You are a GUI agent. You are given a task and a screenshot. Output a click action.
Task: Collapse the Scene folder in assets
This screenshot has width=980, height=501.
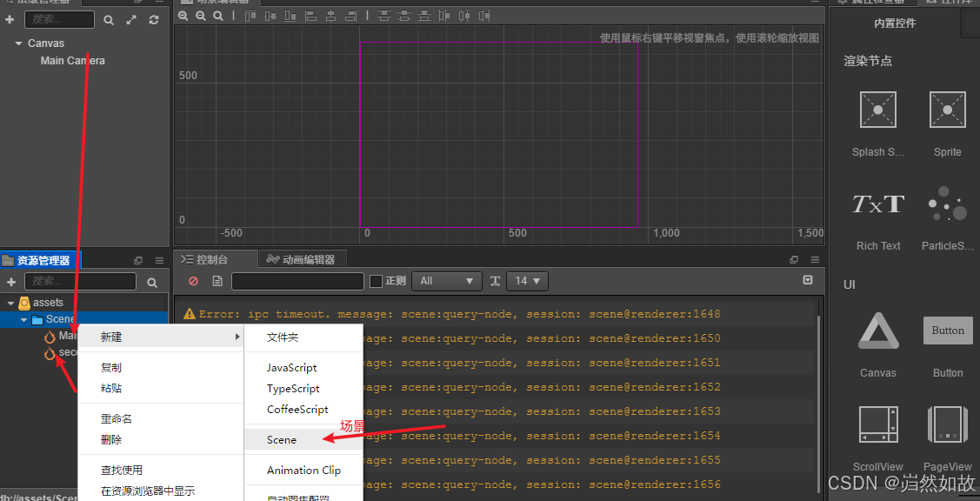tap(24, 319)
